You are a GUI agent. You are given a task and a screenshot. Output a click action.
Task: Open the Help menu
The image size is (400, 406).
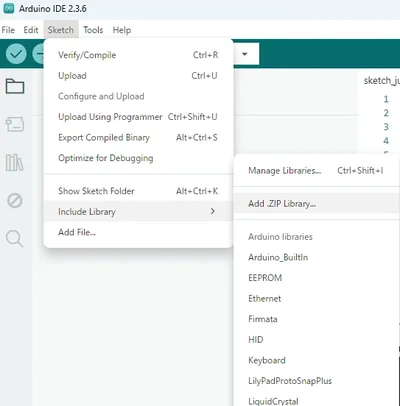(x=122, y=30)
